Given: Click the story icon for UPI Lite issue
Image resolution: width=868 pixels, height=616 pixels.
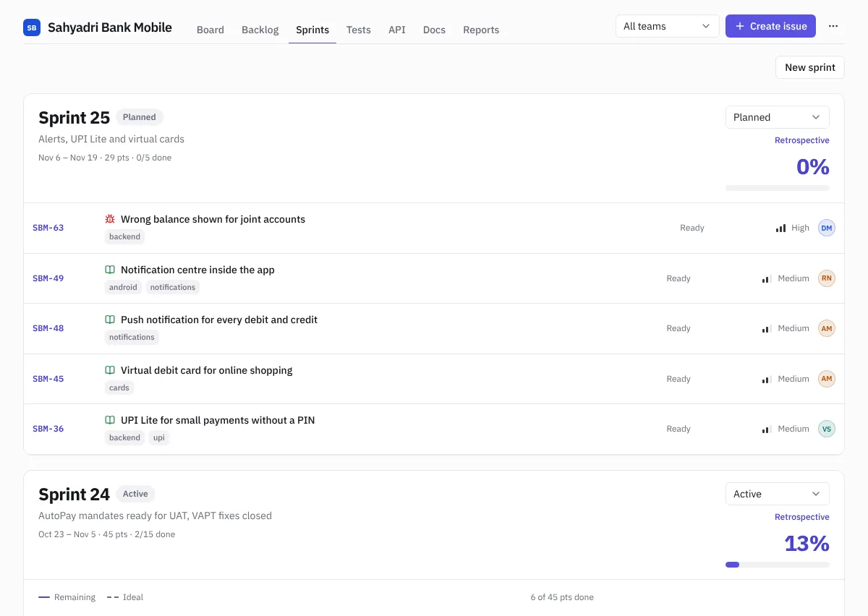Looking at the screenshot, I should pyautogui.click(x=110, y=420).
